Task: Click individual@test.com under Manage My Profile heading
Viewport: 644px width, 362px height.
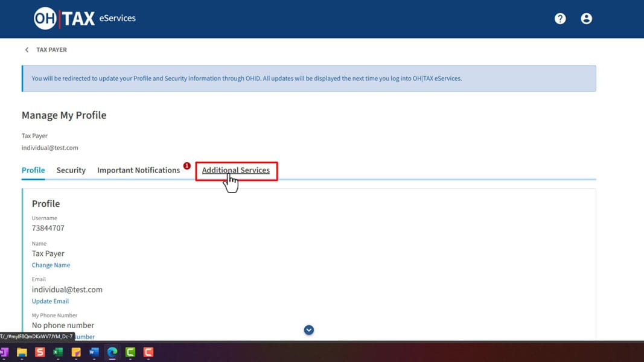Action: 49,148
